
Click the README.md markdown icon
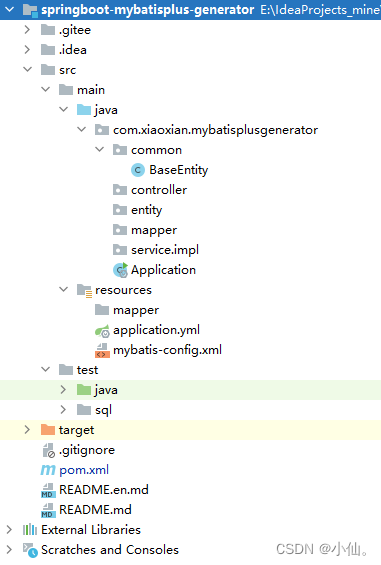pyautogui.click(x=48, y=510)
